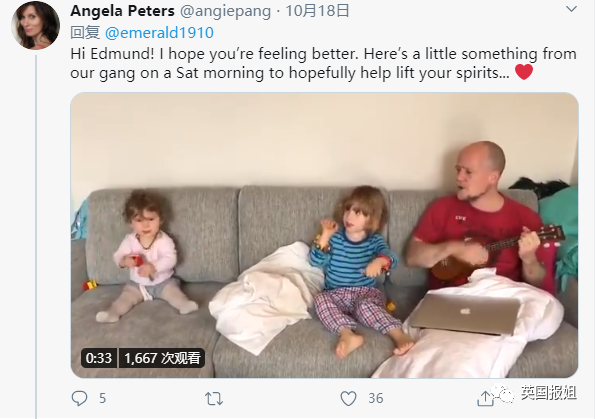
Task: Click the WeChat logo watermark icon
Action: (x=502, y=393)
